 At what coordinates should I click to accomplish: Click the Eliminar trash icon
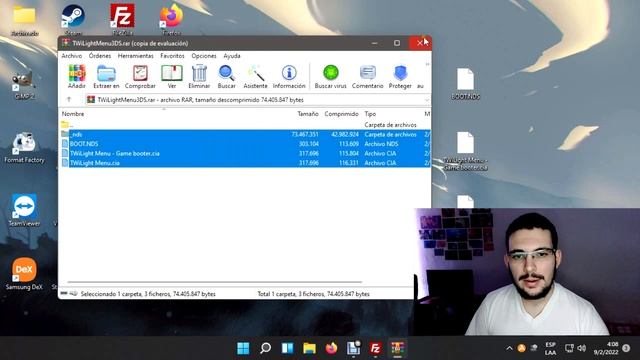coord(199,77)
